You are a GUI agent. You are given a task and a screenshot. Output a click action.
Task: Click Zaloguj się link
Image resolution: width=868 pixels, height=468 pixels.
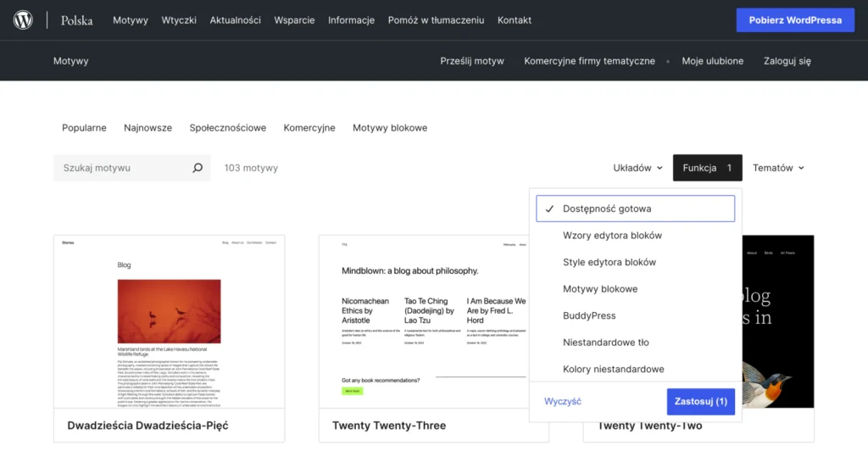pos(787,61)
